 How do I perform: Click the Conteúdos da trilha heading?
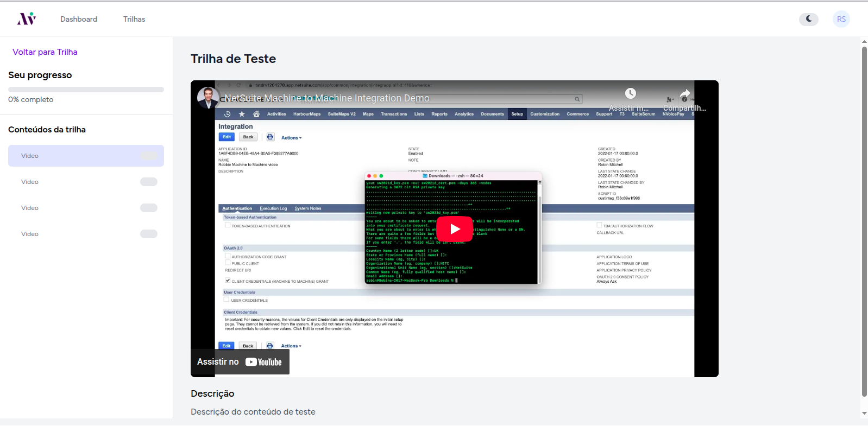[x=47, y=130]
